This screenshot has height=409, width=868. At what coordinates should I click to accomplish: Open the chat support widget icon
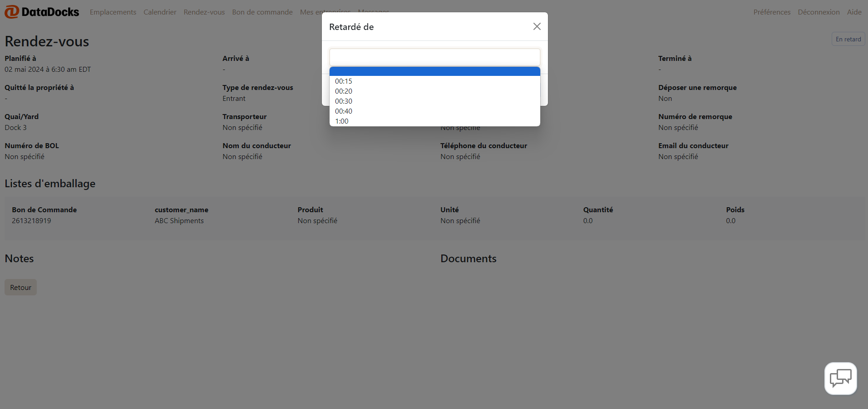[840, 378]
